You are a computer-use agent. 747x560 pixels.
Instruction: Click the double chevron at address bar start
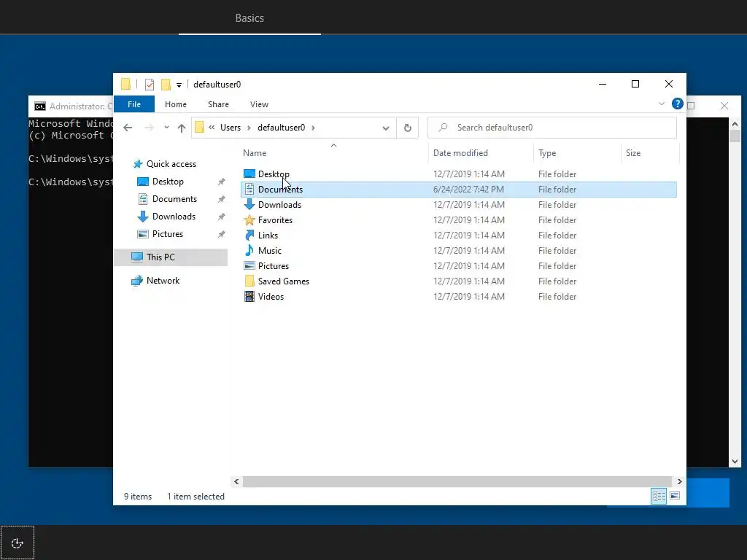click(x=212, y=127)
